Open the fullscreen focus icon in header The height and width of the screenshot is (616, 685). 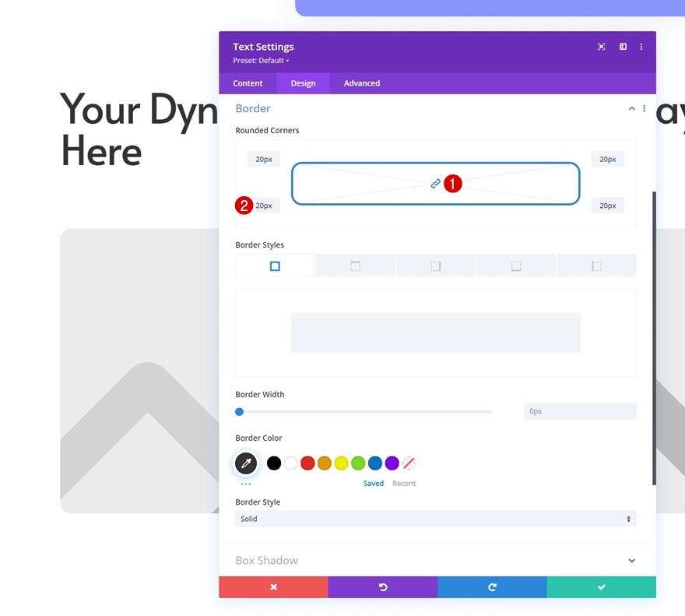point(601,47)
